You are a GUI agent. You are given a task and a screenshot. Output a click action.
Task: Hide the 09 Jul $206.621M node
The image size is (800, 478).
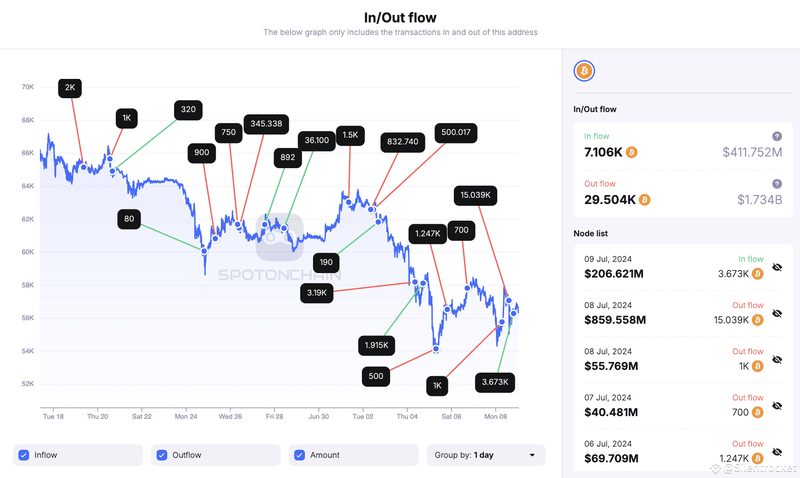777,268
